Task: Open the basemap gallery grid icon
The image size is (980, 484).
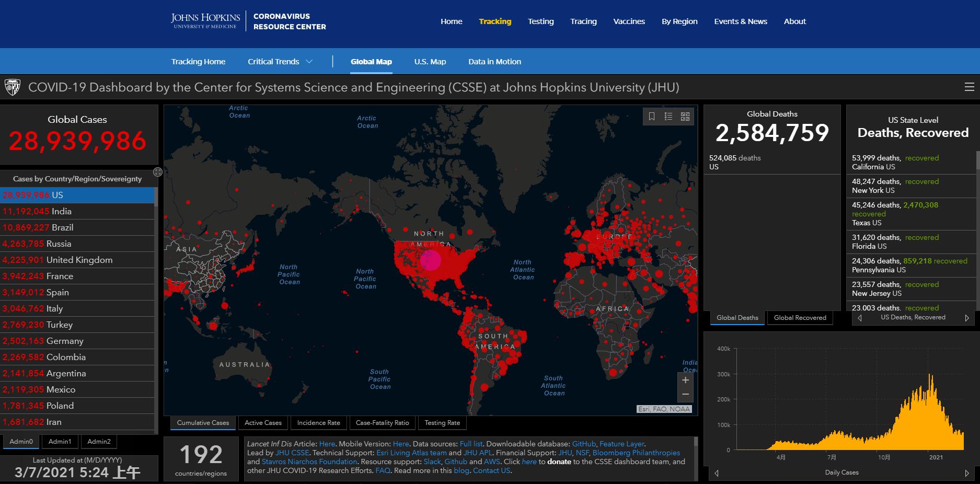Action: coord(685,117)
